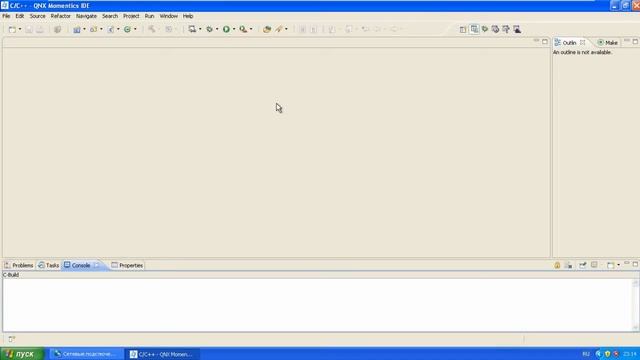The width and height of the screenshot is (640, 360).
Task: Maximize the Outline view panel
Action: [635, 42]
